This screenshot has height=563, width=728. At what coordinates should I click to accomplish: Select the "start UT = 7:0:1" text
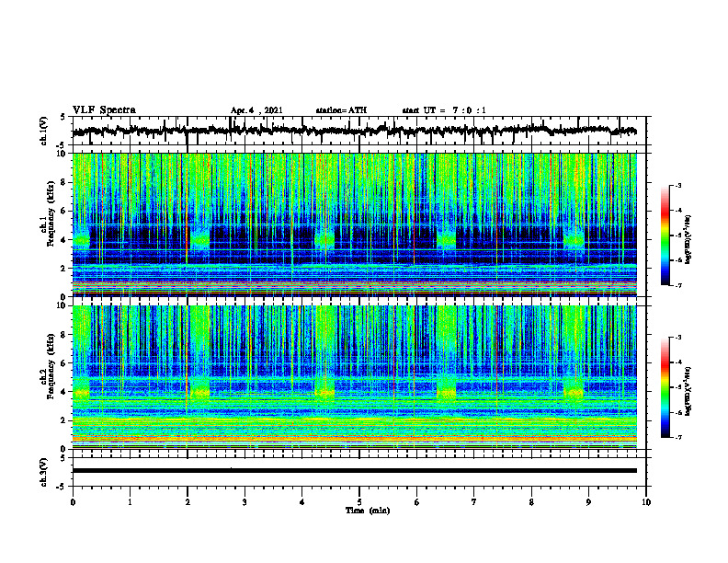click(x=444, y=110)
